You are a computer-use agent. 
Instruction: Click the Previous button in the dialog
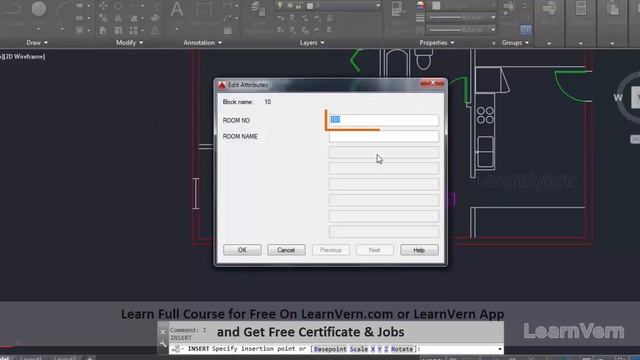(x=331, y=250)
